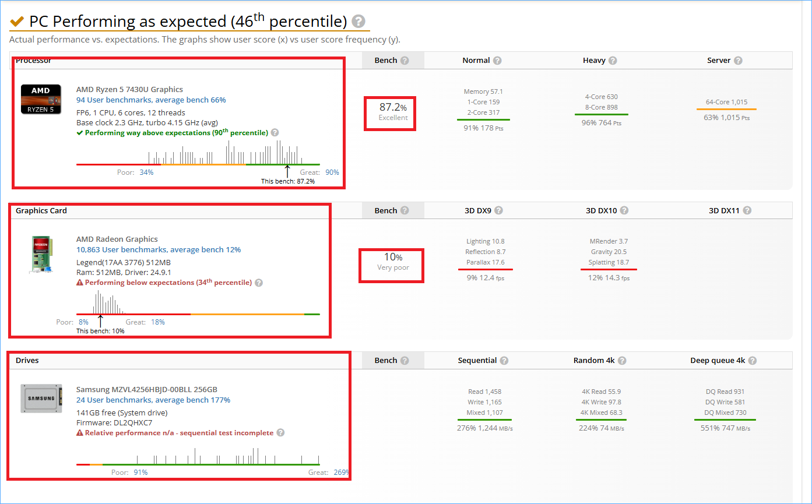Viewport: 812px width, 504px height.
Task: Open help icon beside Sequential column
Action: pyautogui.click(x=504, y=361)
